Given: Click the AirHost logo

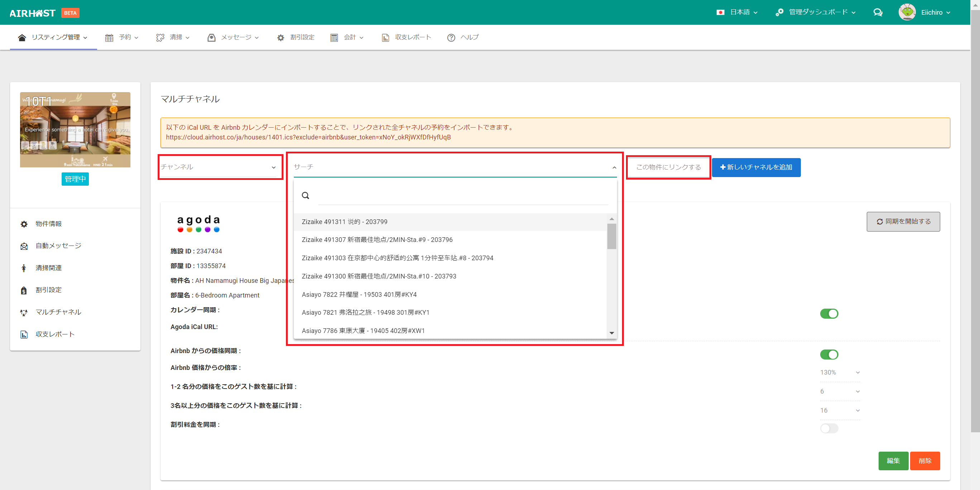Looking at the screenshot, I should [x=33, y=13].
